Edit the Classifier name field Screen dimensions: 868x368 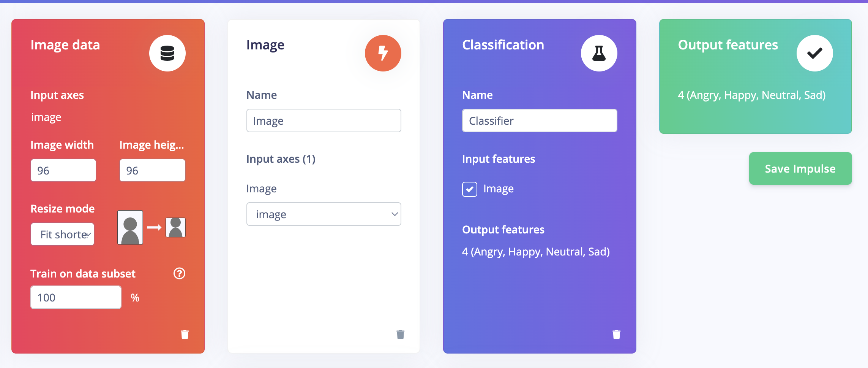[x=540, y=121]
